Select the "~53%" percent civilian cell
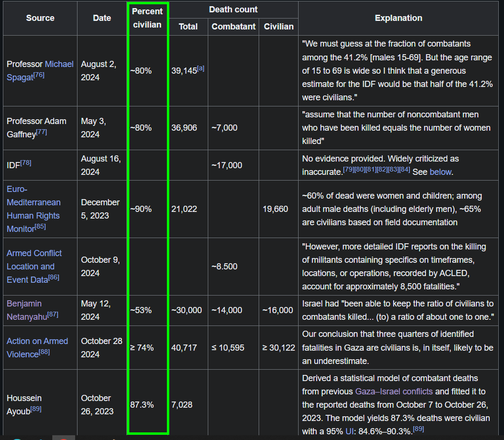Screen dimensions: 504x440 point(147,310)
